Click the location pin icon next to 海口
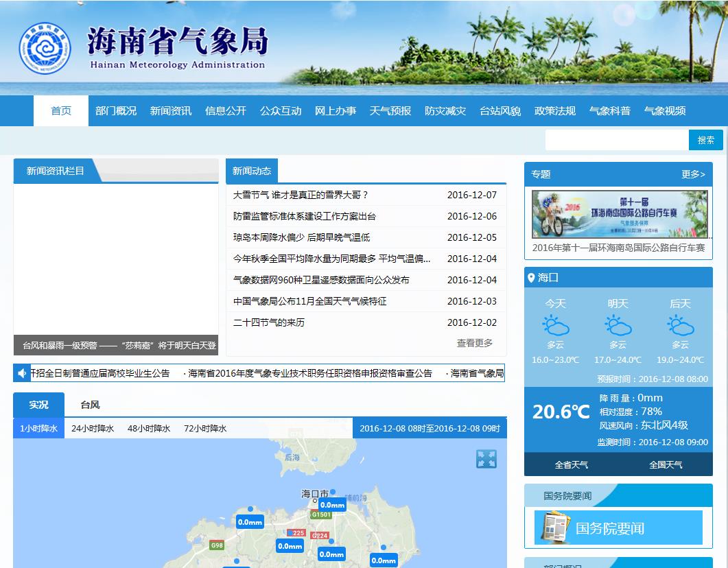Viewport: 728px width, 568px height. tap(531, 278)
